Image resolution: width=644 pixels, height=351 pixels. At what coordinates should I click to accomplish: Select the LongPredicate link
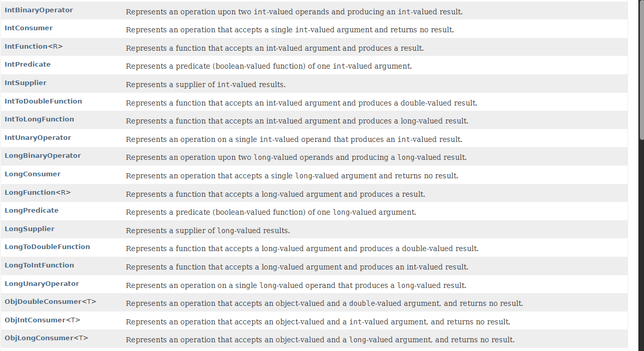(x=32, y=211)
